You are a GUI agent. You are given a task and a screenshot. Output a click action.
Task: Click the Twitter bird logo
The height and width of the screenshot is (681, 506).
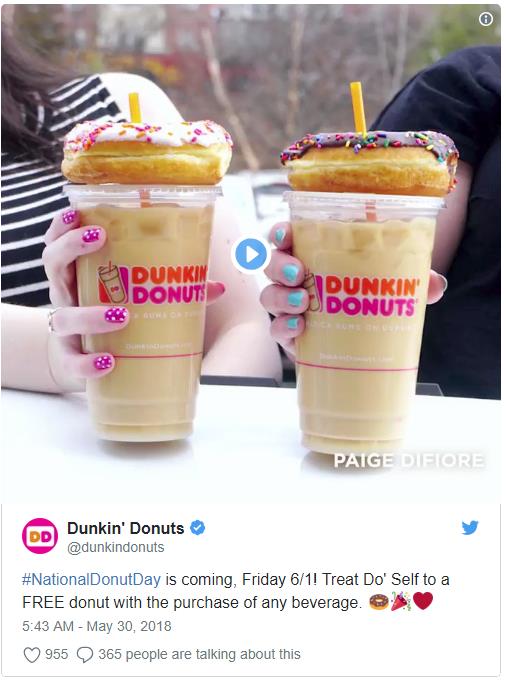(470, 528)
